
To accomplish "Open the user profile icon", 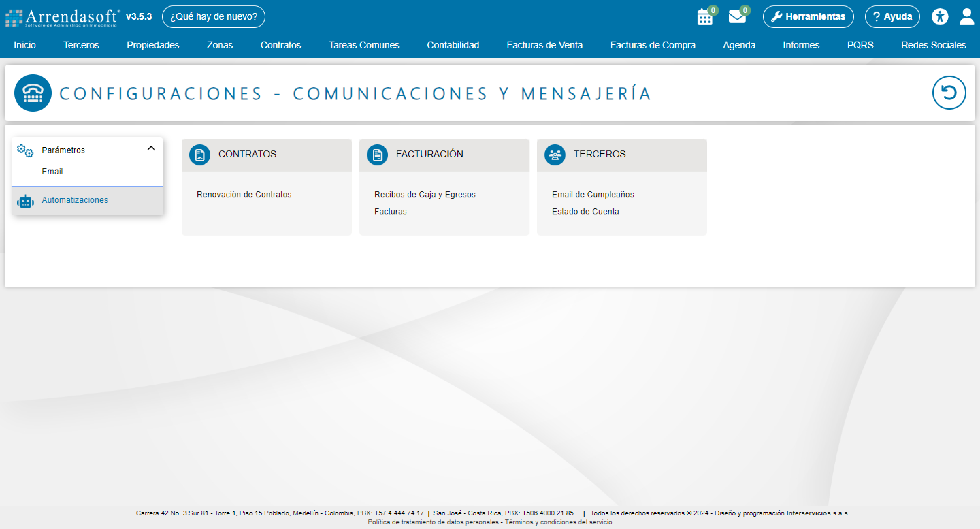I will (967, 17).
